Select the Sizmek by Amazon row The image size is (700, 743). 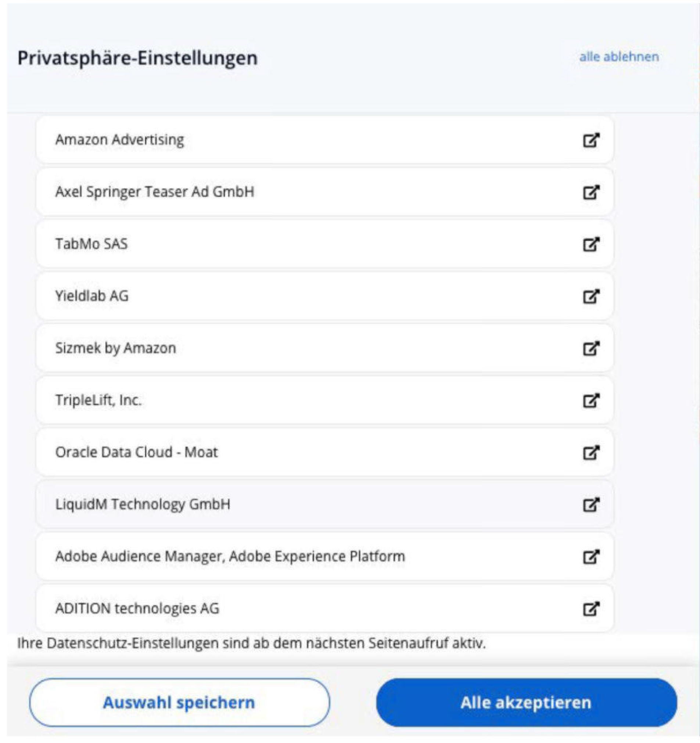point(325,348)
